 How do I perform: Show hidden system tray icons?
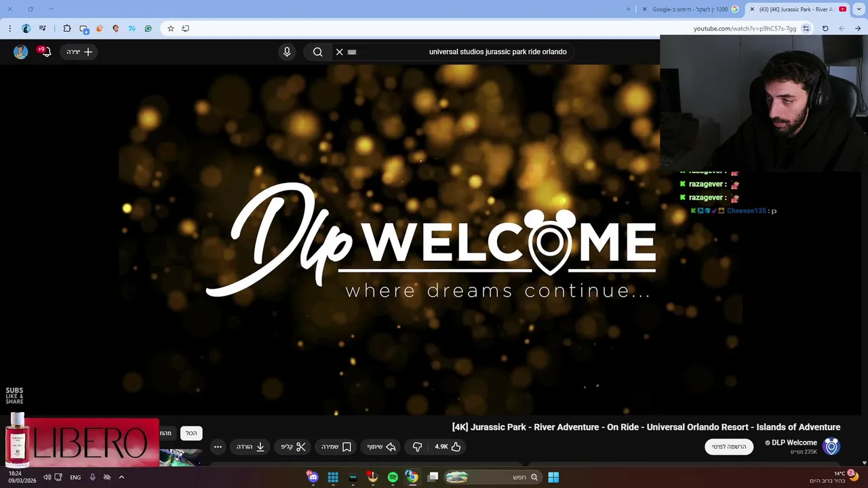pos(121,477)
